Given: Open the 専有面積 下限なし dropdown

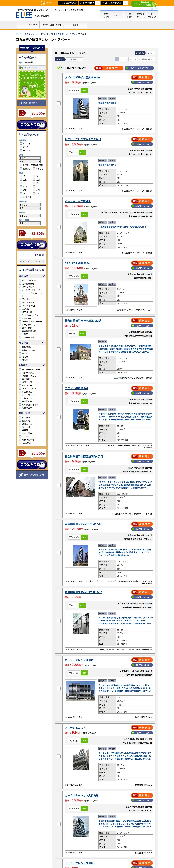Looking at the screenshot, I should click(x=30, y=205).
